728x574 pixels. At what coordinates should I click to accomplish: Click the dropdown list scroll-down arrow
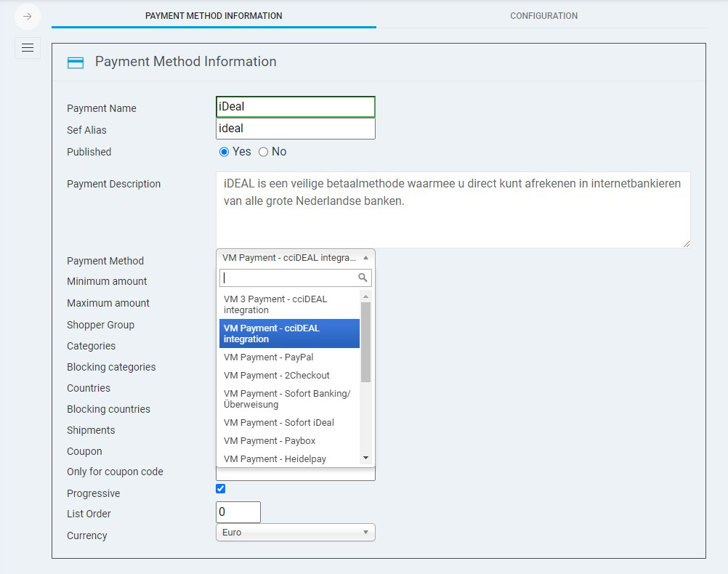(x=365, y=458)
